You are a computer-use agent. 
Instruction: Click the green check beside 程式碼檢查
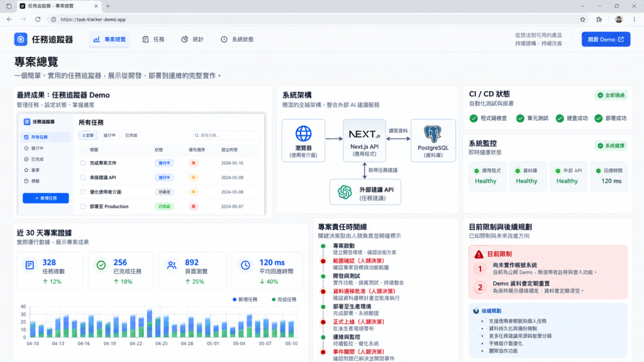tap(474, 118)
